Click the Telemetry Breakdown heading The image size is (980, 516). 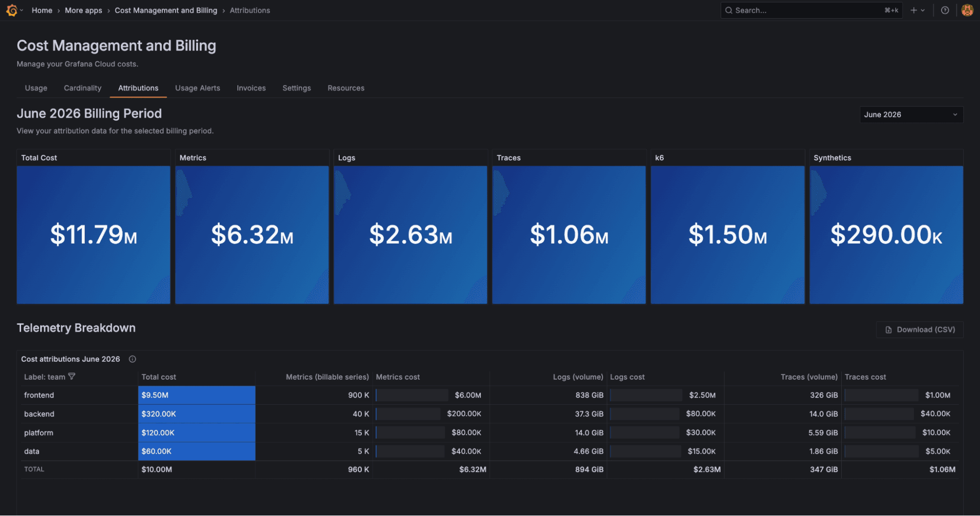(76, 328)
